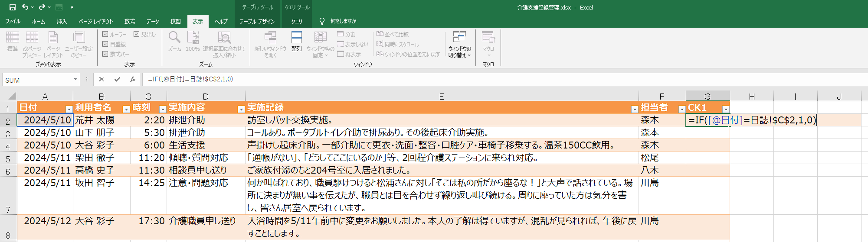This screenshot has height=242, width=868.
Task: Switch to the ホーム ribbon tab
Action: (38, 21)
